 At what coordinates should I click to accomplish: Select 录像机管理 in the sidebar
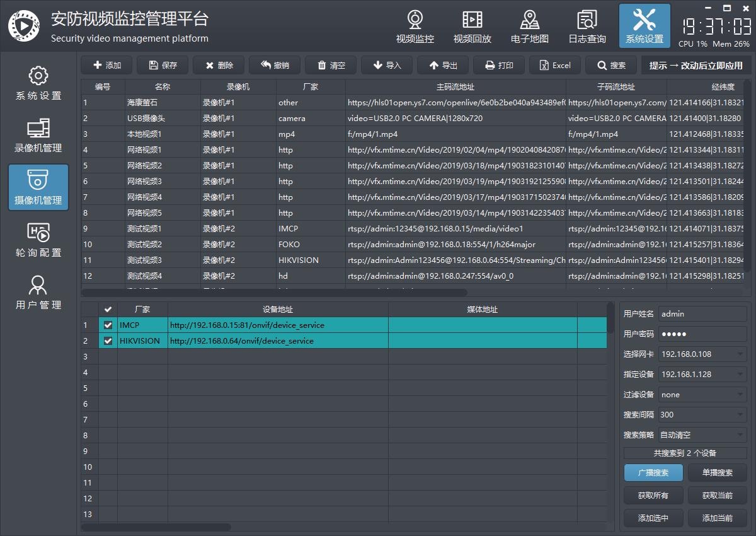pyautogui.click(x=38, y=136)
